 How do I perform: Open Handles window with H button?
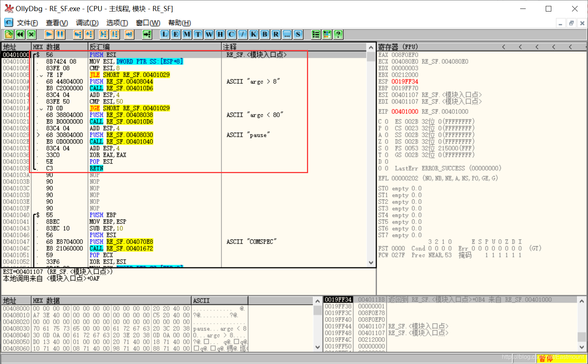coord(220,34)
